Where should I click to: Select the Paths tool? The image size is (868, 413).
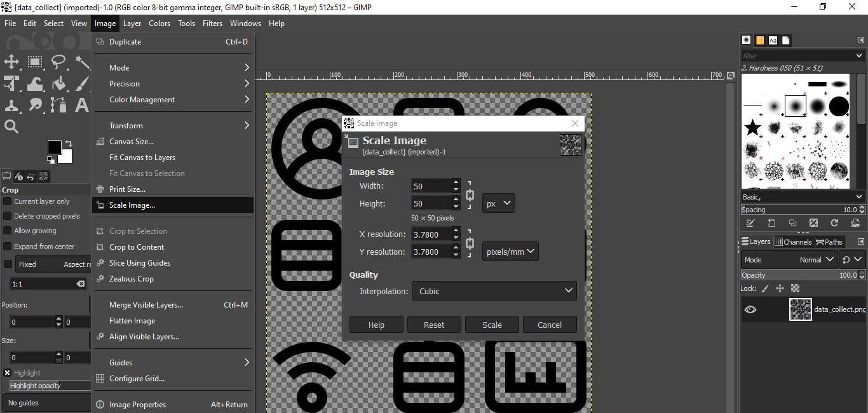[58, 105]
